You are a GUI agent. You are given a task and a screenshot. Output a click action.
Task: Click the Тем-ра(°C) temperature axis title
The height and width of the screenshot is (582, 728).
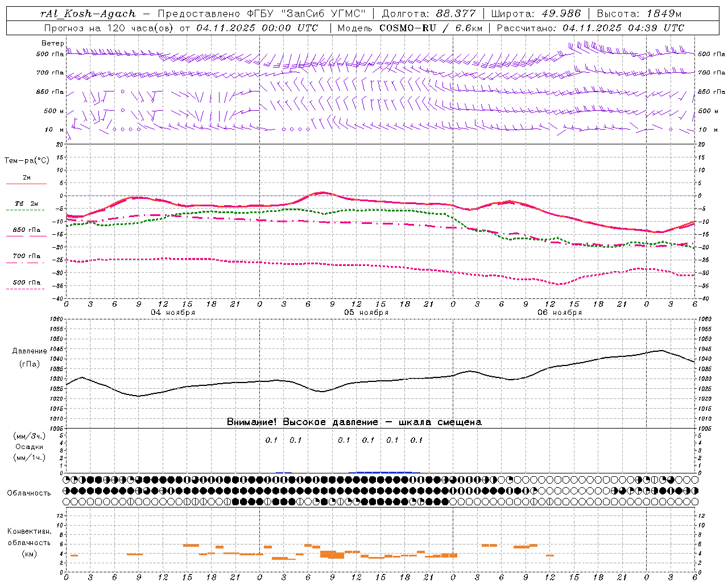[27, 161]
